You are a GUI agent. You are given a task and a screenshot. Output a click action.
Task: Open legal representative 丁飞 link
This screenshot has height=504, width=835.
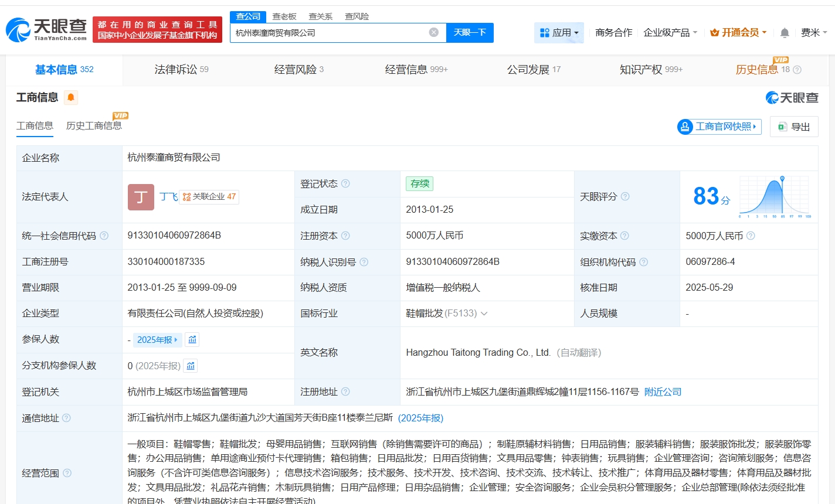pyautogui.click(x=168, y=197)
